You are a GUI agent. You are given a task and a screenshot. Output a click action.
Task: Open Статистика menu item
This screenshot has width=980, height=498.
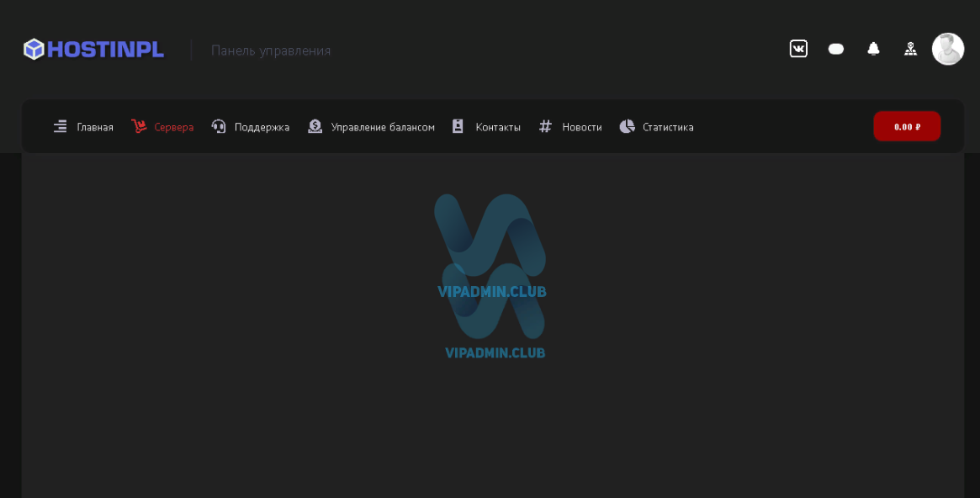pyautogui.click(x=668, y=128)
